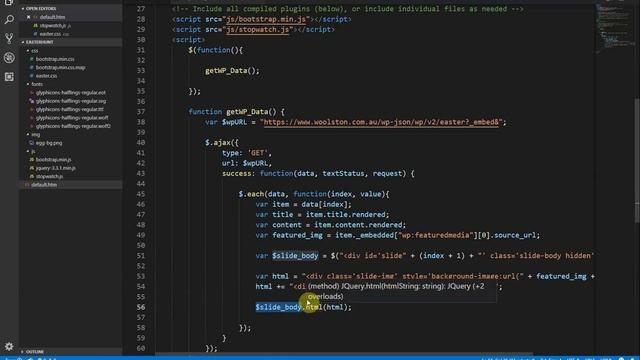Follow the js/bootstrap.min.js link

[x=267, y=19]
